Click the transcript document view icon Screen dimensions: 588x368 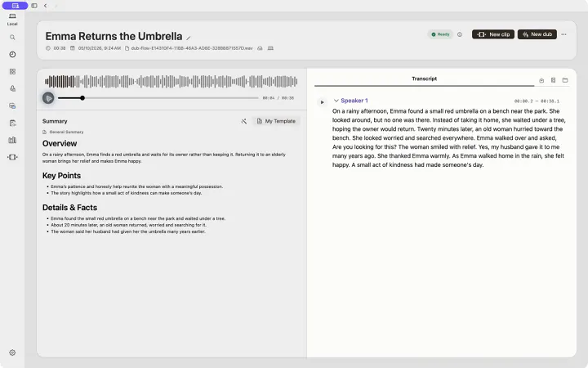(x=553, y=80)
